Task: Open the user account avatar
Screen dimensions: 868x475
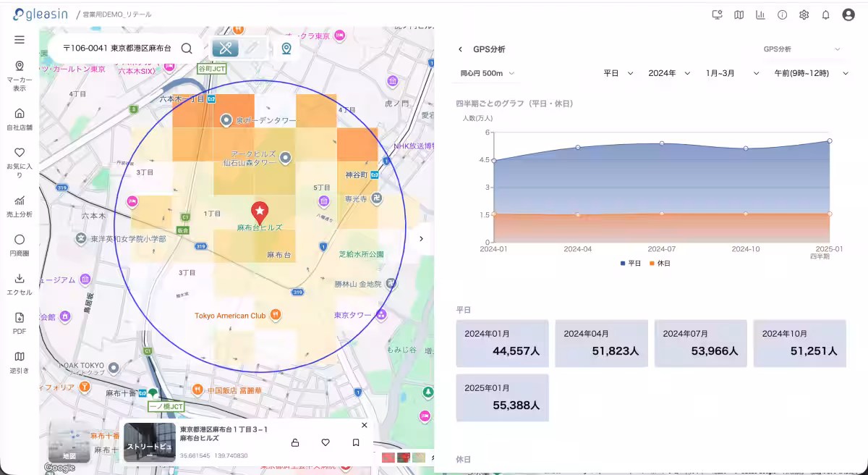Action: tap(848, 14)
